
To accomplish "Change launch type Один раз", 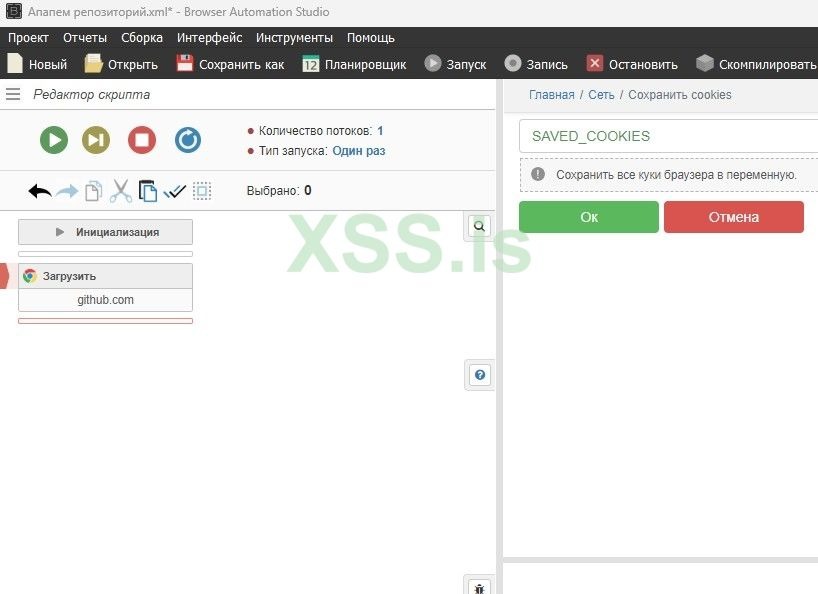I will (359, 151).
